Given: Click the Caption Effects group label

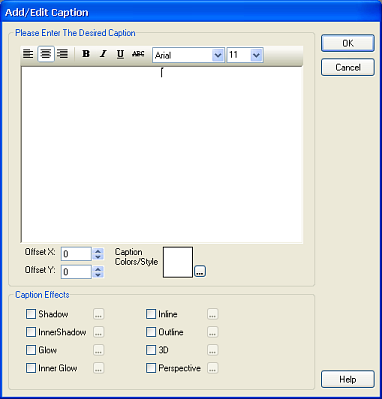Looking at the screenshot, I should tap(42, 295).
